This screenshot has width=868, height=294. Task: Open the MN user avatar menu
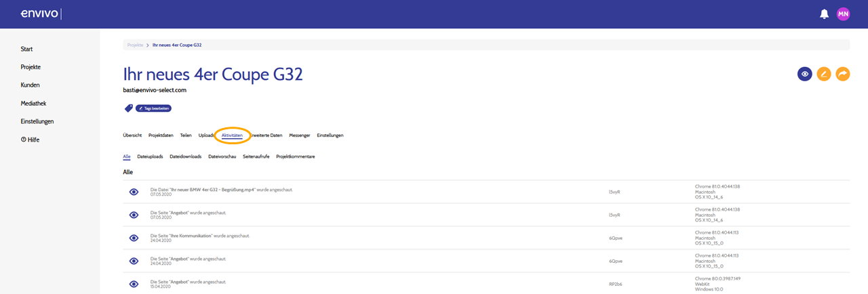[x=843, y=14]
